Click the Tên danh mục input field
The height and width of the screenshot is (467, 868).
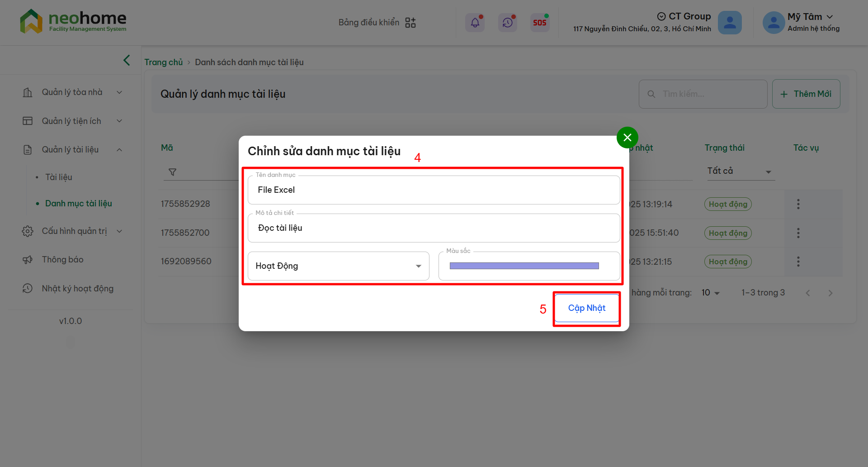[433, 190]
